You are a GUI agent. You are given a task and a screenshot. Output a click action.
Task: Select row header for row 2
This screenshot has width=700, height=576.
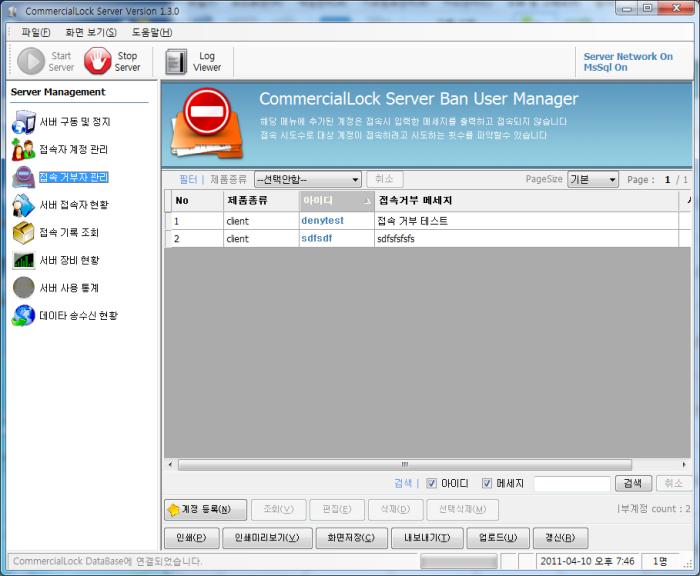168,239
